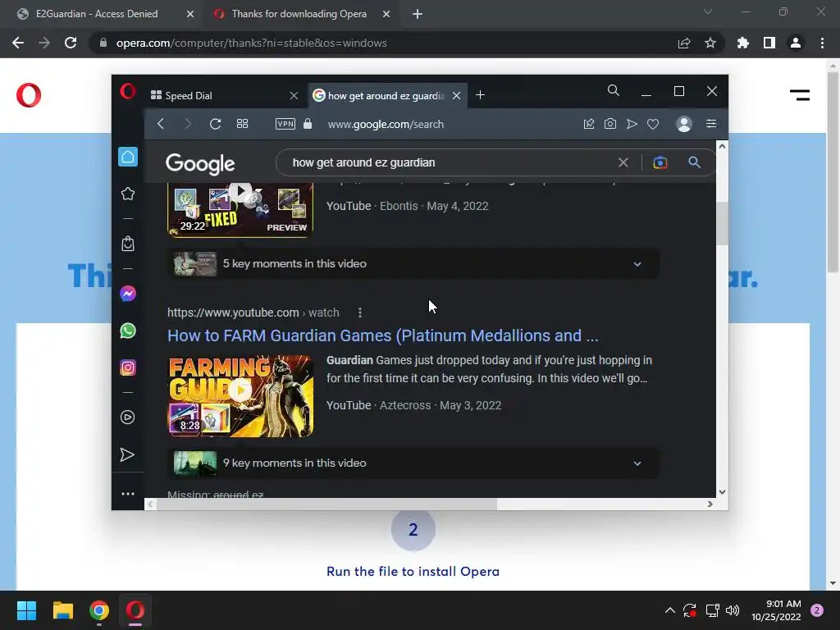Viewport: 840px width, 630px height.
Task: Submit Google search with magnifier icon
Action: pos(694,162)
